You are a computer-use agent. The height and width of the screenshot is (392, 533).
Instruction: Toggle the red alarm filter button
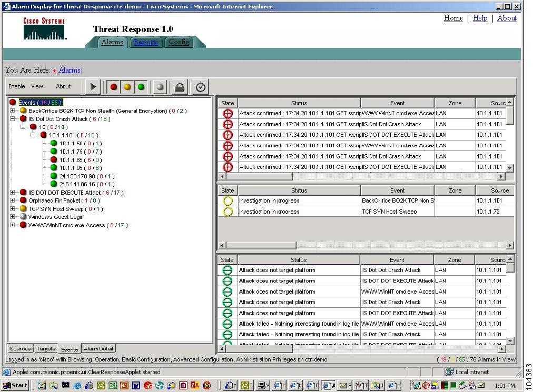tap(114, 87)
